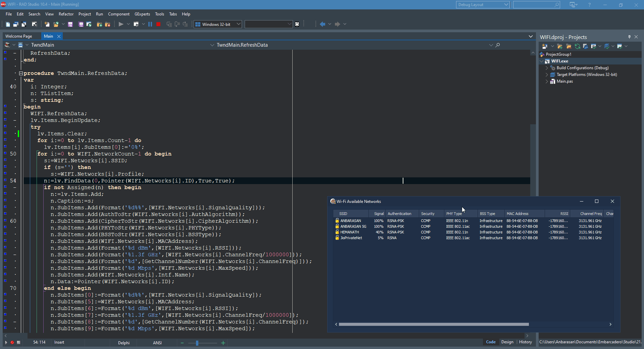The width and height of the screenshot is (644, 349).
Task: Open the Debug Layout dropdown
Action: [x=483, y=5]
